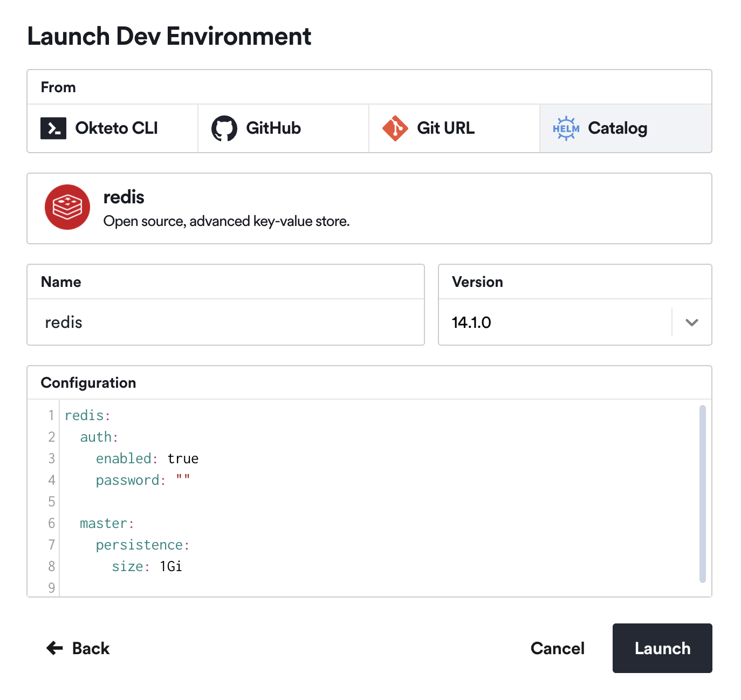
Task: Click the 'master:' config line
Action: (x=107, y=523)
